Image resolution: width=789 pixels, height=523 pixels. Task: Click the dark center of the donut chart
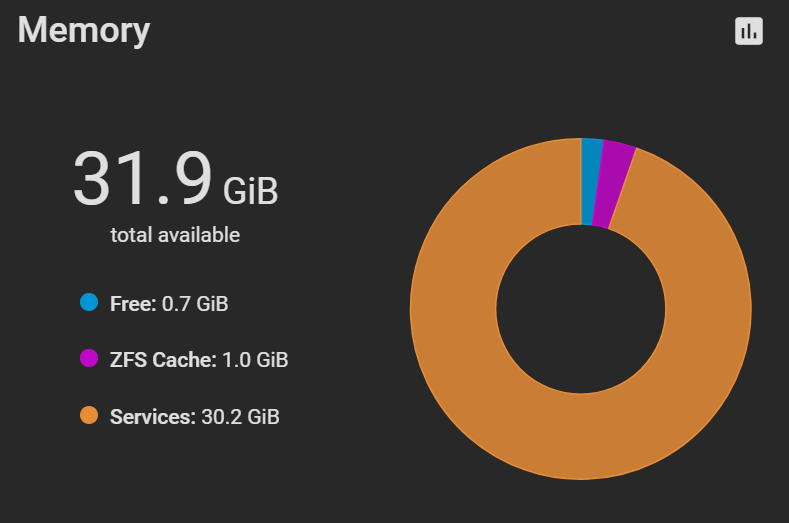coord(580,308)
